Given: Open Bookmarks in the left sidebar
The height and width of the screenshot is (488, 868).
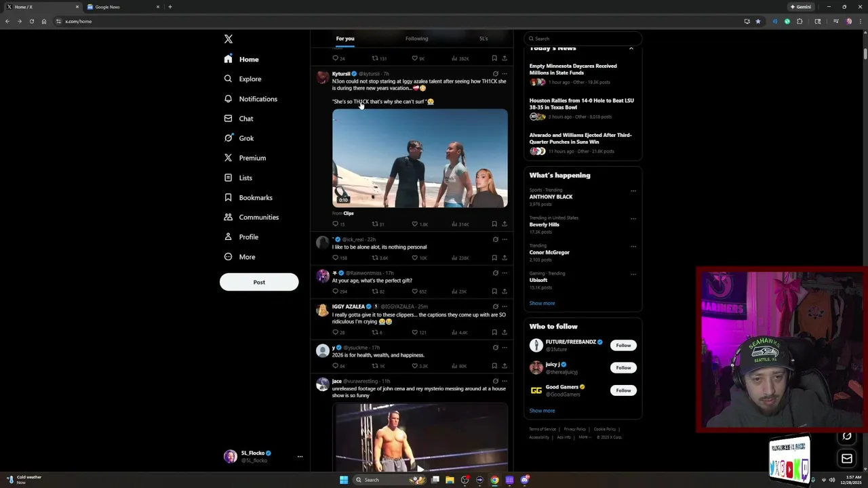Looking at the screenshot, I should (x=248, y=197).
